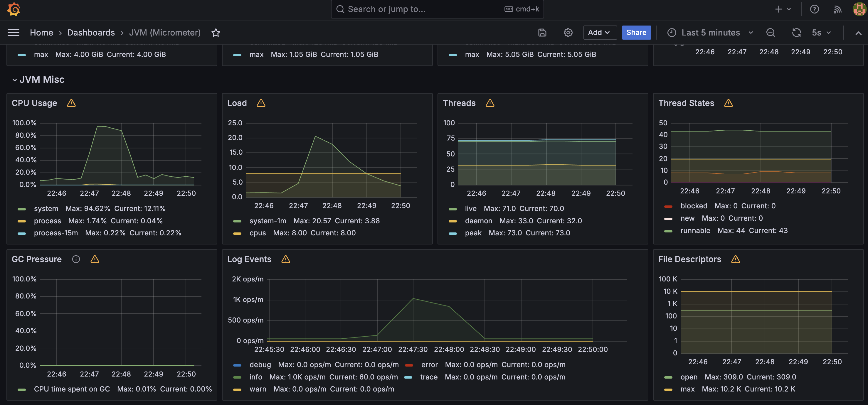The height and width of the screenshot is (405, 868).
Task: Click the CPU Usage warning icon
Action: tap(71, 103)
